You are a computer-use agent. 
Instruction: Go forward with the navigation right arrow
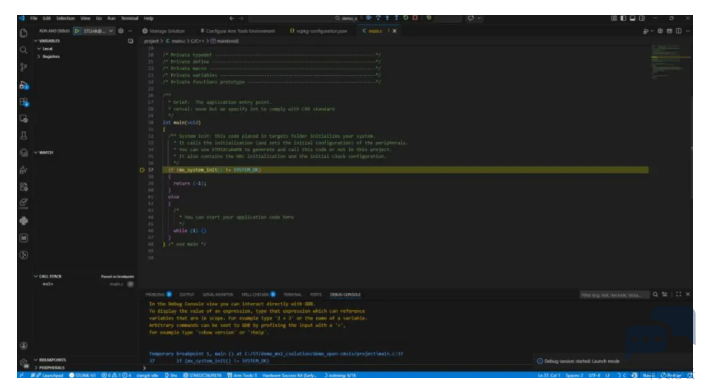point(241,18)
